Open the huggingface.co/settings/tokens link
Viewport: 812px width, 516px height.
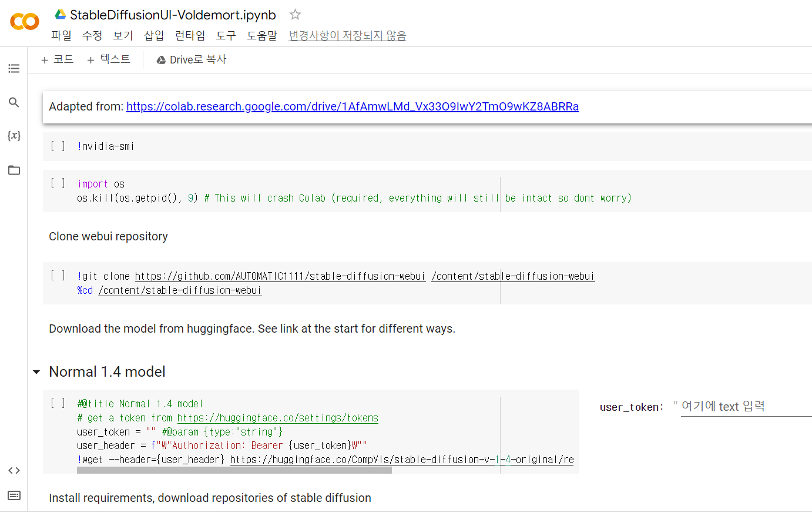(x=277, y=418)
